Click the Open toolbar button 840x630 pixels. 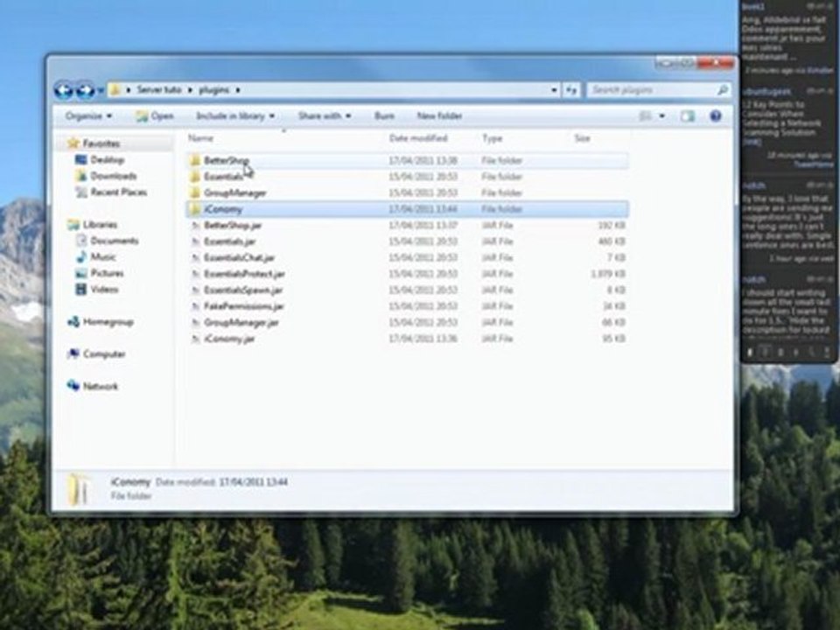point(155,115)
